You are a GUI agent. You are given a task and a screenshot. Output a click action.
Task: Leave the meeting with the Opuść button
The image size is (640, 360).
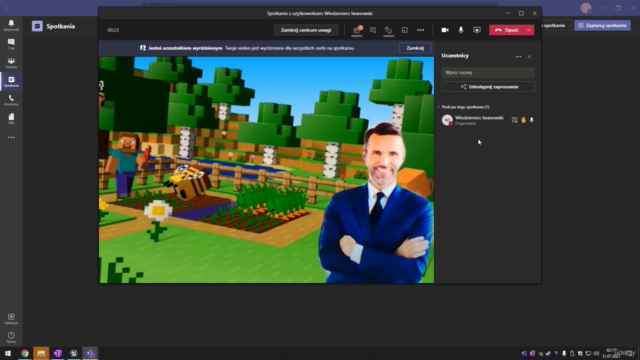(507, 30)
